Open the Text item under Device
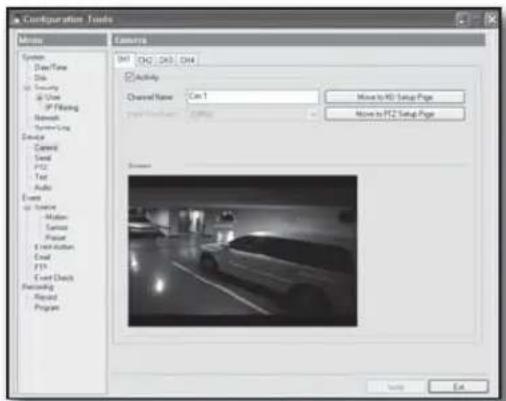Screen dimensions: 506x401 pyautogui.click(x=41, y=177)
